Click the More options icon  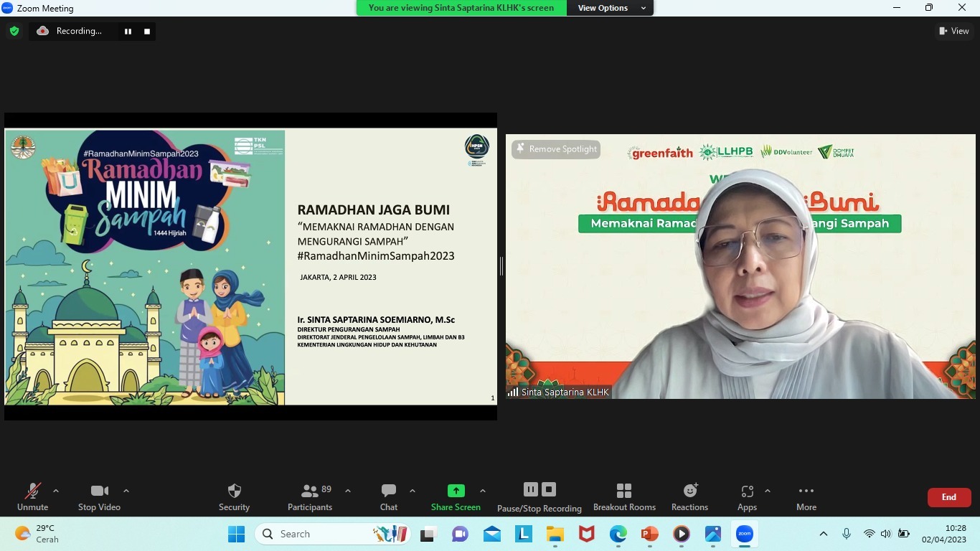click(x=806, y=496)
